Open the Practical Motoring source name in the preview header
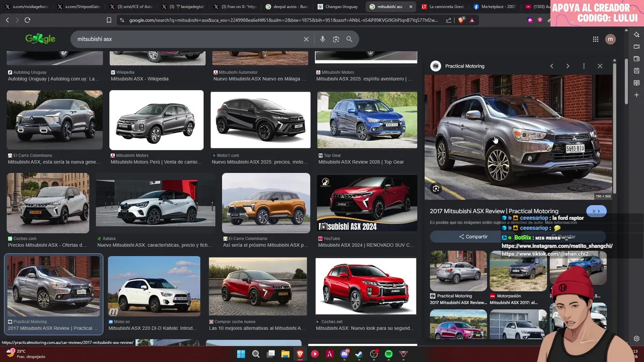 click(464, 66)
